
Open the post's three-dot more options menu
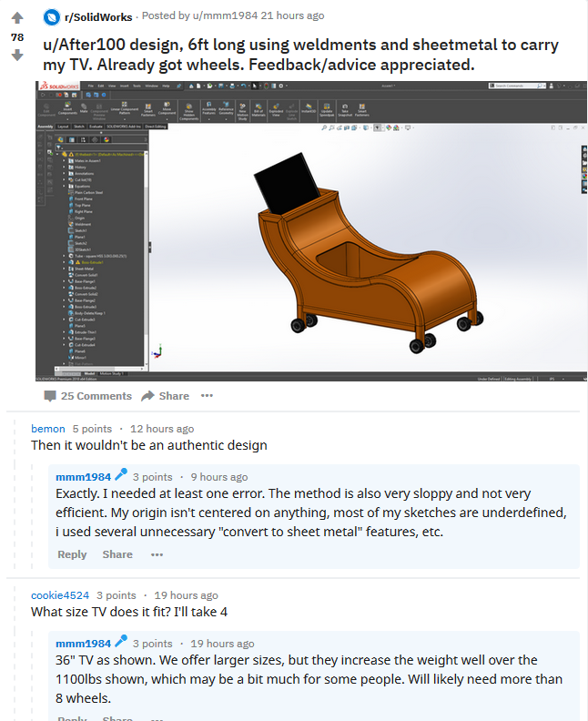[x=207, y=396]
